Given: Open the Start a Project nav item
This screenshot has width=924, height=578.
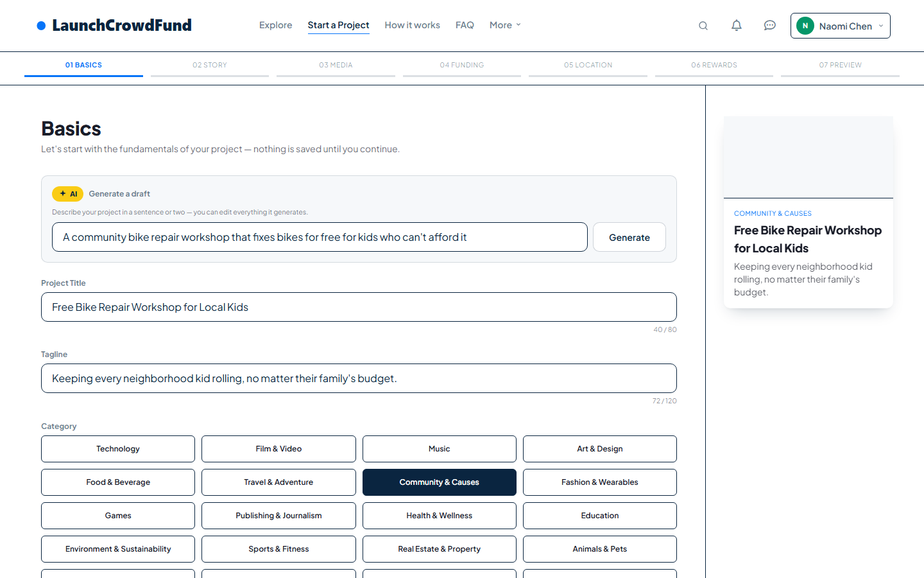Looking at the screenshot, I should pos(338,25).
